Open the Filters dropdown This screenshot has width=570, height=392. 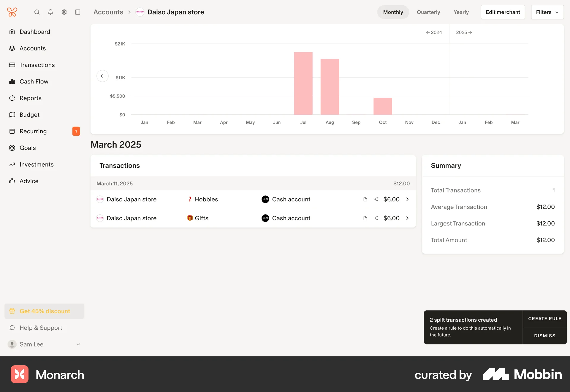click(x=547, y=12)
